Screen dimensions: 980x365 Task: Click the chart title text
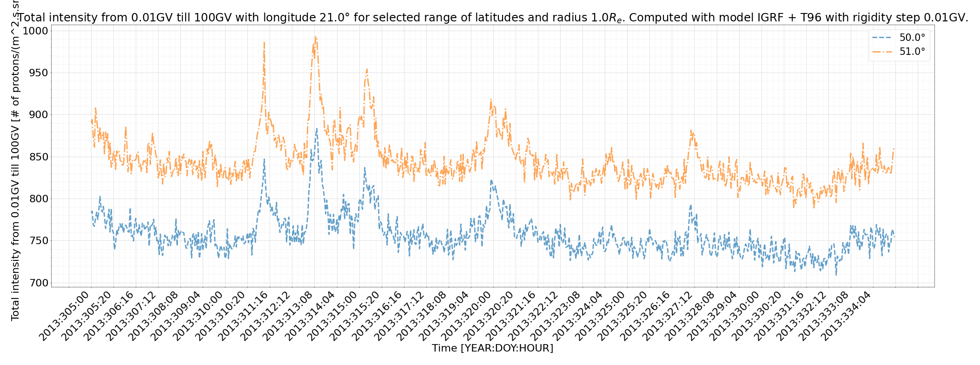(493, 18)
